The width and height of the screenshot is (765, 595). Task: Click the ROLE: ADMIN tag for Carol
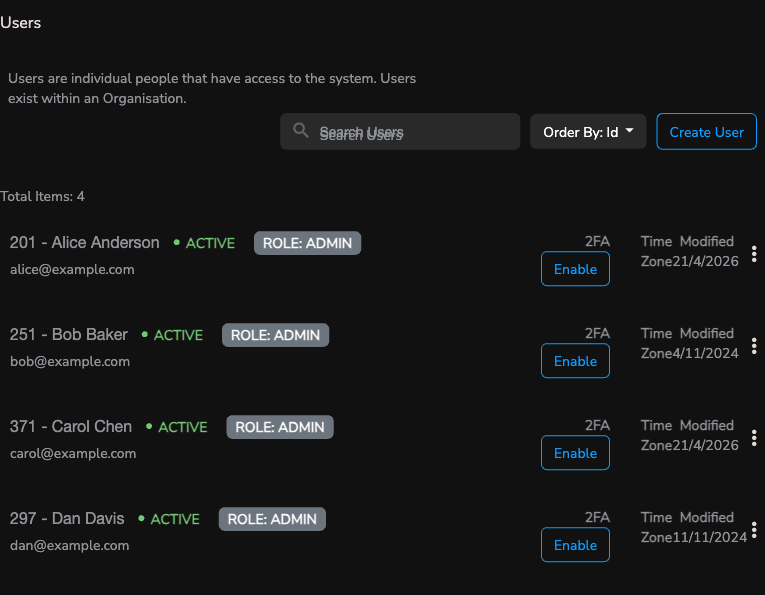coord(280,427)
